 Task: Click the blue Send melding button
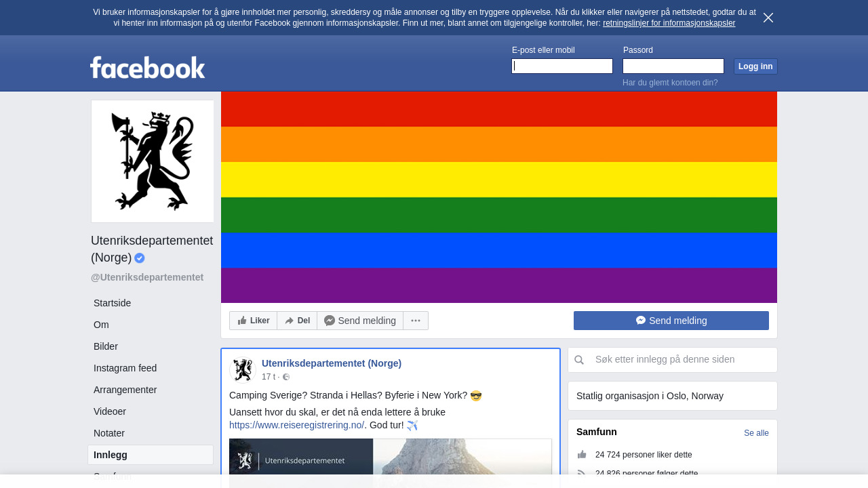coord(671,321)
